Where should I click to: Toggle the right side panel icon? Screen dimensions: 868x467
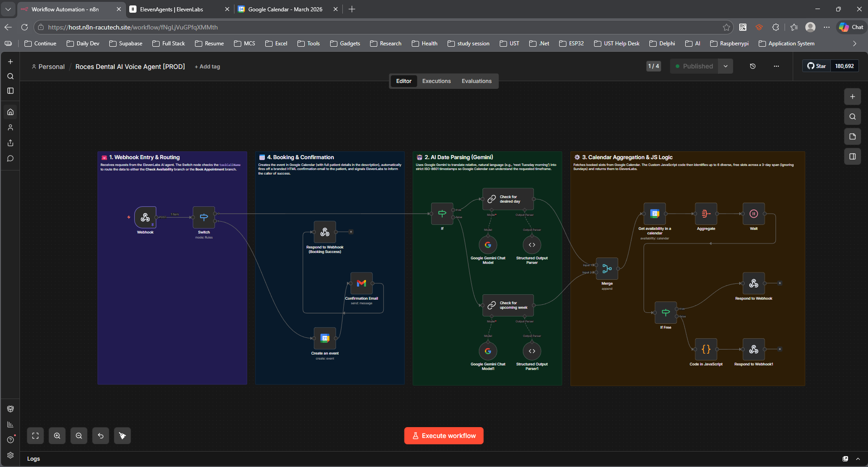pyautogui.click(x=853, y=156)
